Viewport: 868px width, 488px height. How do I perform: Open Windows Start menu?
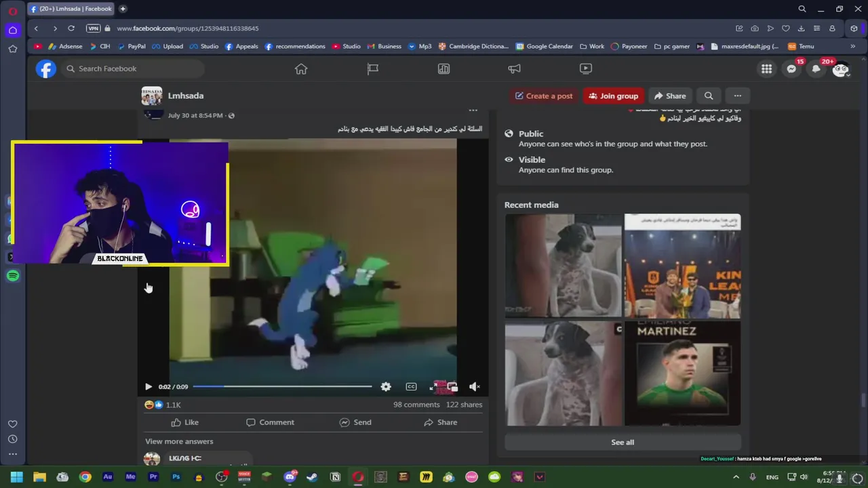pyautogui.click(x=16, y=477)
